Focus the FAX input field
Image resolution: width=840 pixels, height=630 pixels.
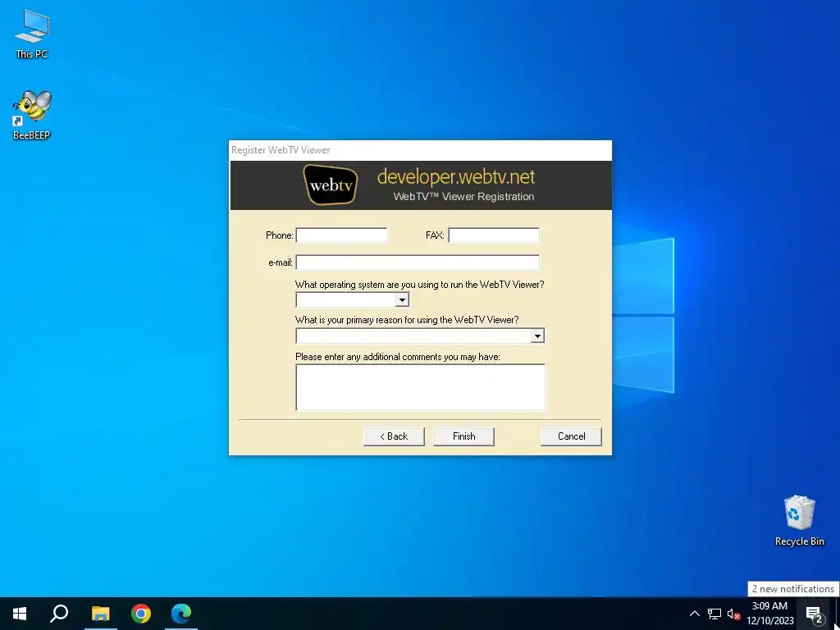pos(494,235)
